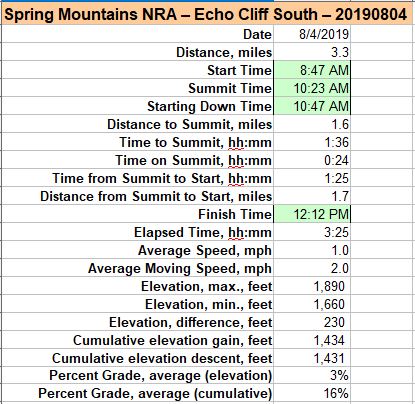The width and height of the screenshot is (415, 404).
Task: Select the Finish Time 12:12 PM cell
Action: point(312,214)
